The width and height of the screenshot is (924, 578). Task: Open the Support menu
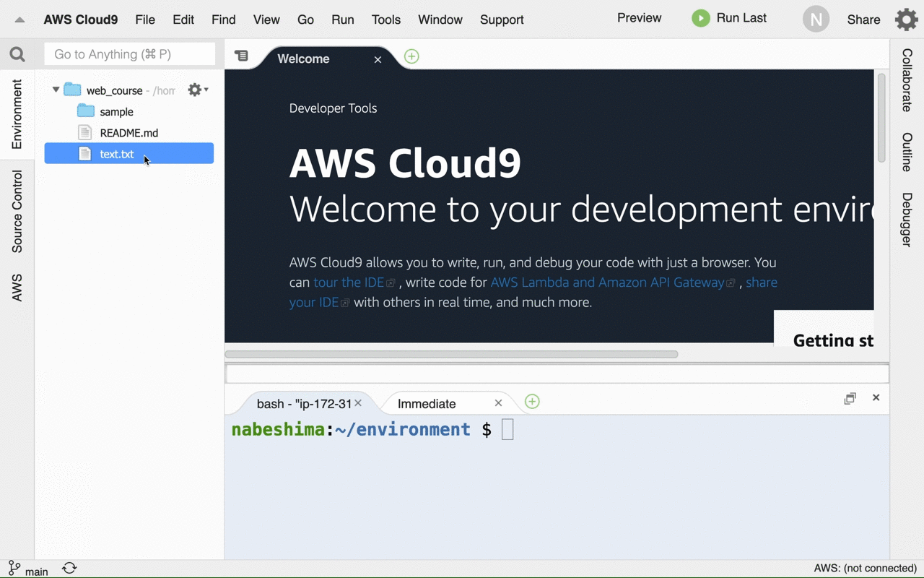click(502, 20)
